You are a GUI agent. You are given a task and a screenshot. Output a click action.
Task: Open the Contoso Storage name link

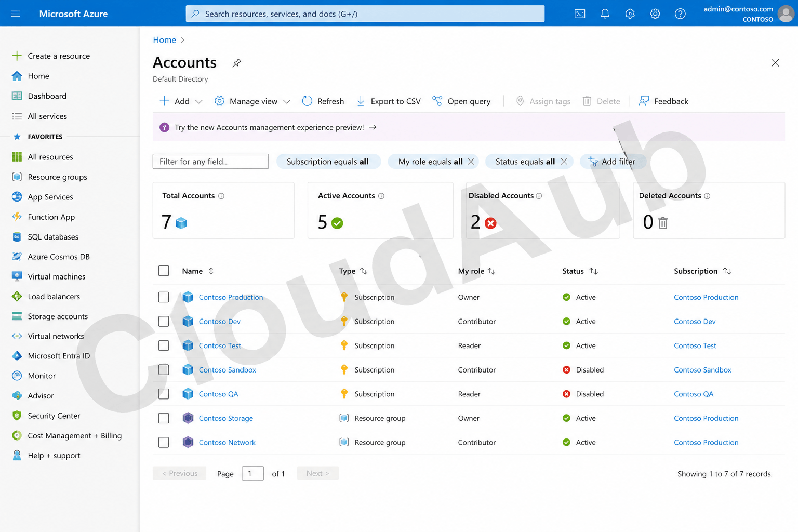click(x=225, y=418)
